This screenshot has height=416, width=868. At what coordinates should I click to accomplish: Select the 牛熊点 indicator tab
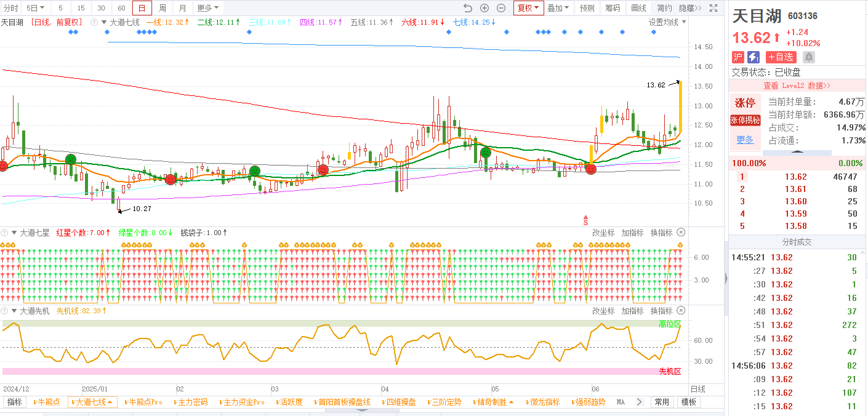click(47, 402)
